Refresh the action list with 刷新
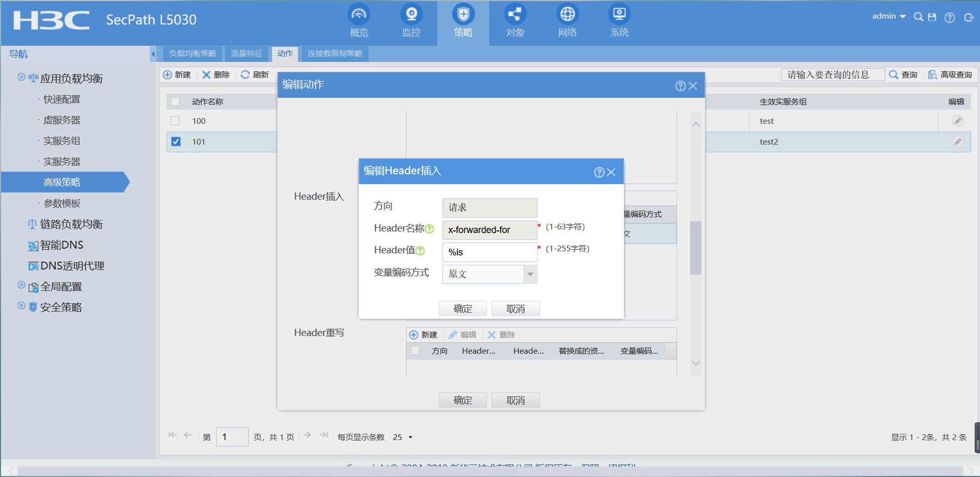 coord(255,74)
